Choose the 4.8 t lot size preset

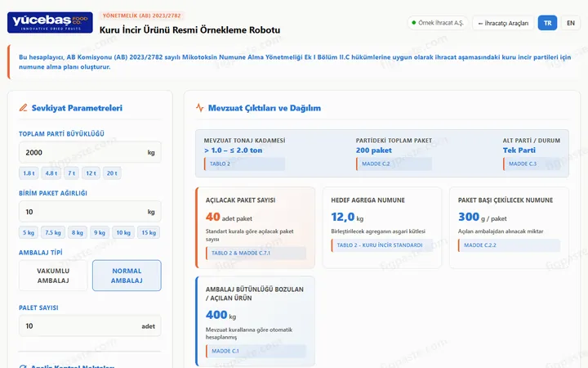coord(51,173)
